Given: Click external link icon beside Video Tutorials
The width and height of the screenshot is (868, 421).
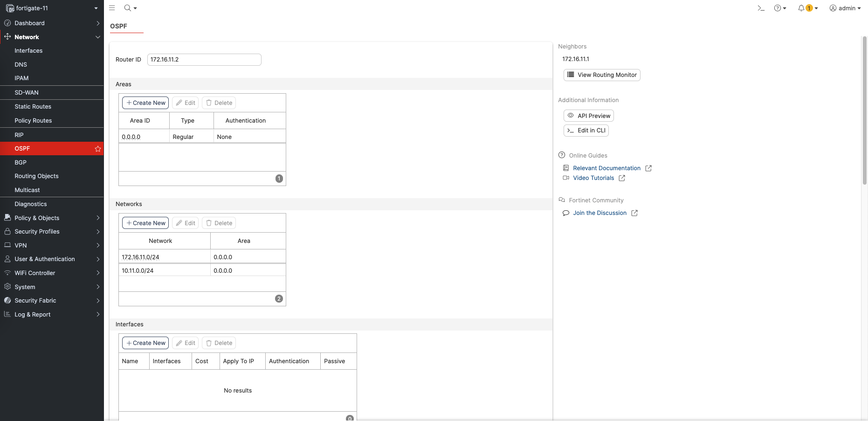Looking at the screenshot, I should (622, 178).
